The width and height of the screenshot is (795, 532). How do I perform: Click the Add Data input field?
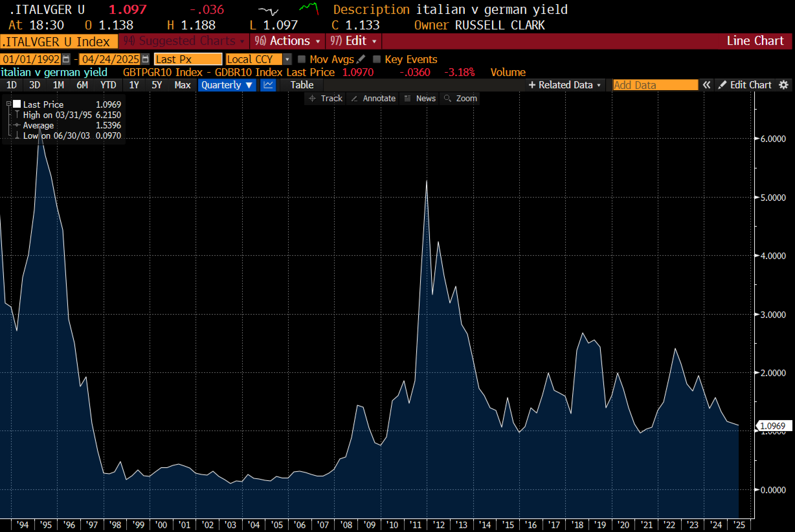point(655,85)
